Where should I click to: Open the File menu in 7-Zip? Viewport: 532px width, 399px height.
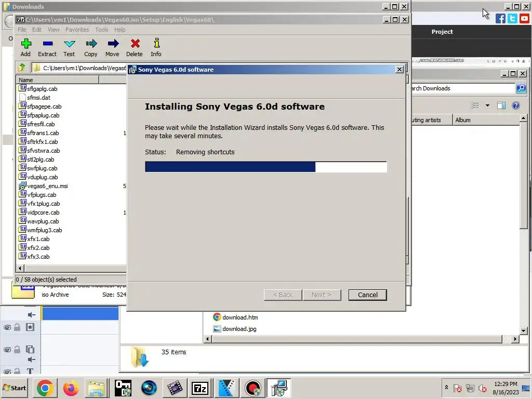[x=22, y=30]
